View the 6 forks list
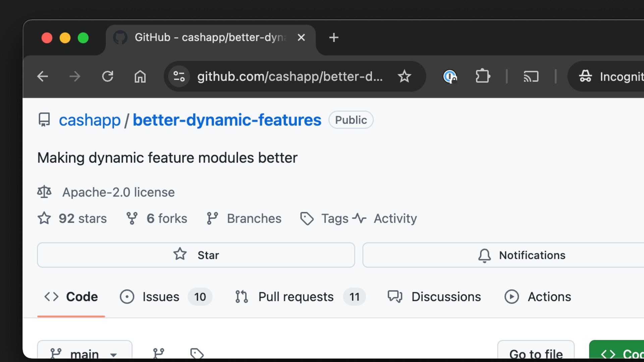Image resolution: width=644 pixels, height=362 pixels. [x=167, y=219]
